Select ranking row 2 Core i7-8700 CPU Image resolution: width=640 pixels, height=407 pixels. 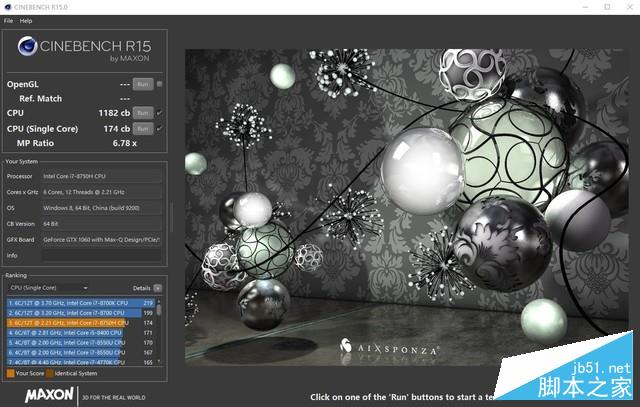coord(80,313)
